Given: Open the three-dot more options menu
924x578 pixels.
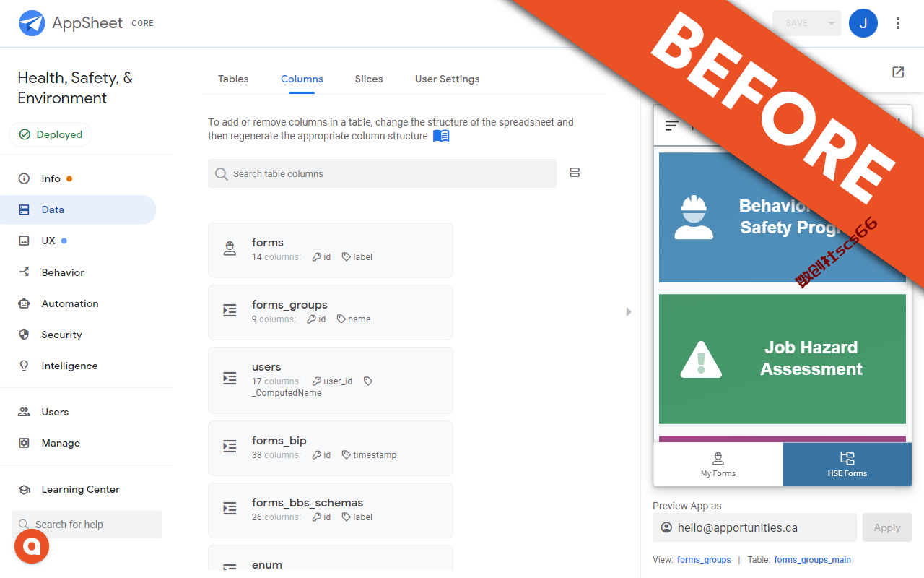Looking at the screenshot, I should point(898,23).
